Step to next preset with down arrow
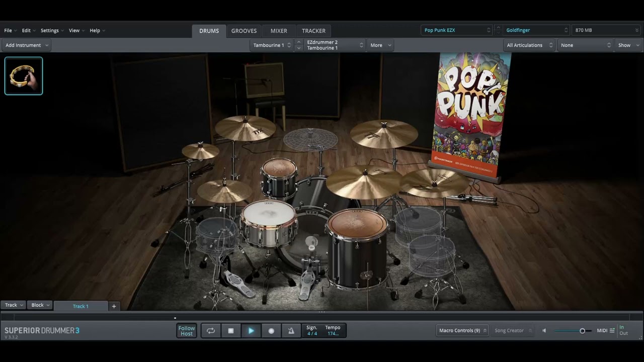 point(498,33)
